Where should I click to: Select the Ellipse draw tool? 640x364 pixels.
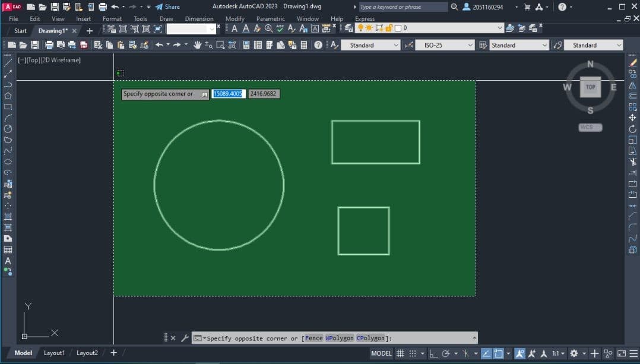[8, 162]
